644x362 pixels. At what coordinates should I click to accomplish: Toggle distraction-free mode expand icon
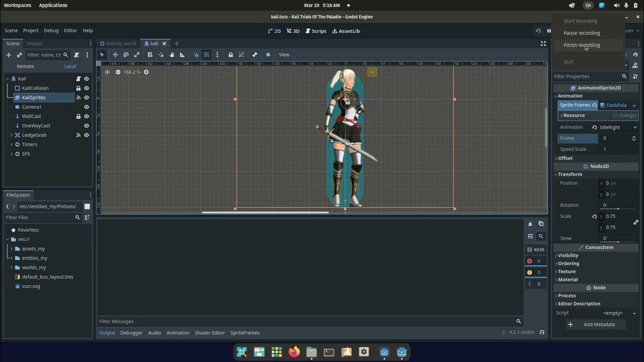tap(543, 44)
